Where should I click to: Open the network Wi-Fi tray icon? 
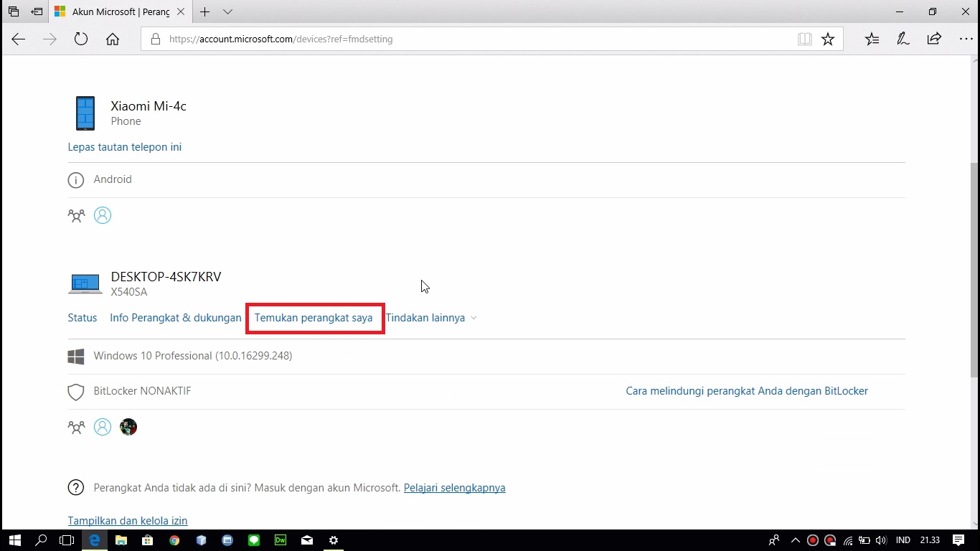848,540
